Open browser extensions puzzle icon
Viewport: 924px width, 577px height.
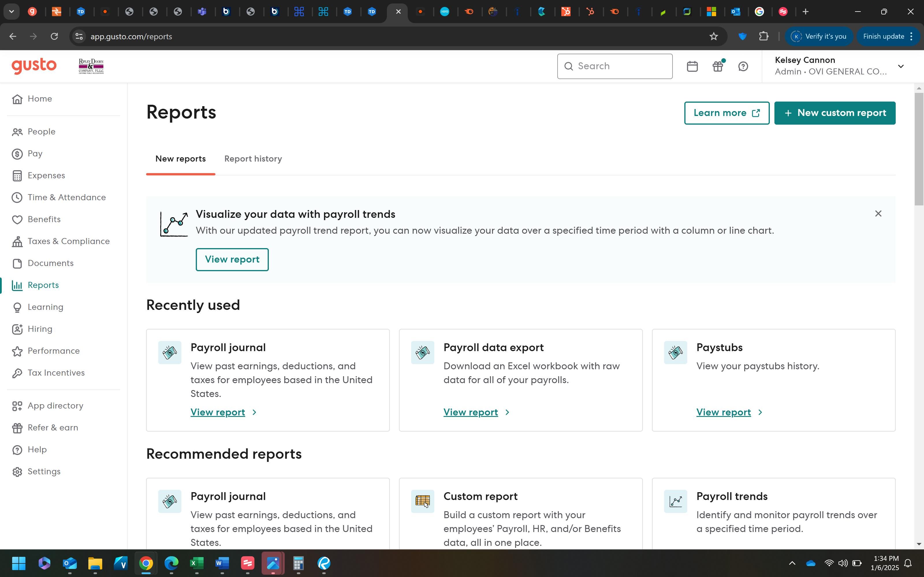(x=764, y=37)
